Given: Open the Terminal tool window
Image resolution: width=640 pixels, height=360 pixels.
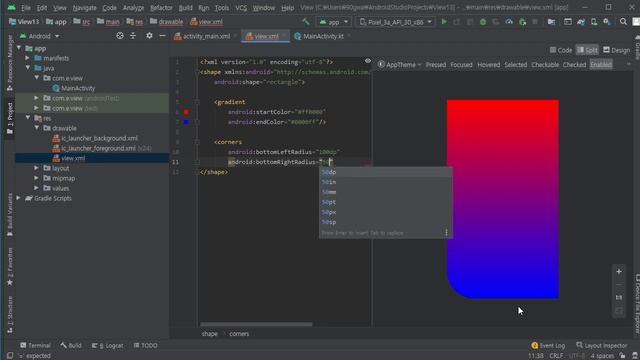Looking at the screenshot, I should (35, 345).
